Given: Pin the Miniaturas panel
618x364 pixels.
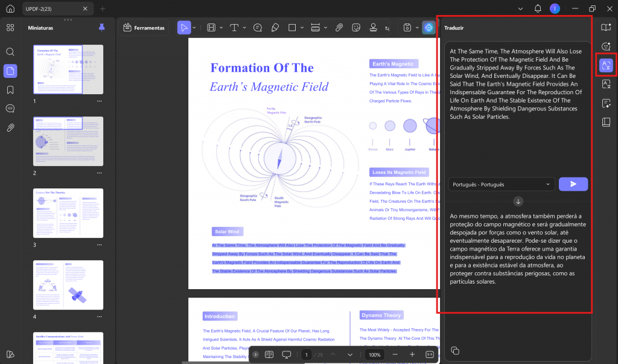Looking at the screenshot, I should (x=101, y=28).
